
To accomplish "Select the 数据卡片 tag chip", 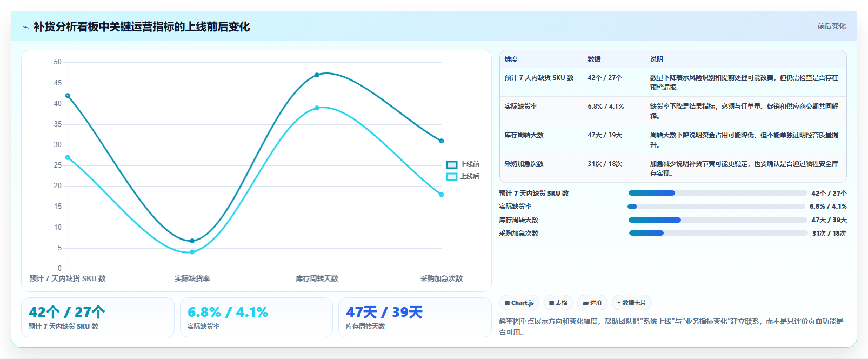I will click(x=632, y=303).
